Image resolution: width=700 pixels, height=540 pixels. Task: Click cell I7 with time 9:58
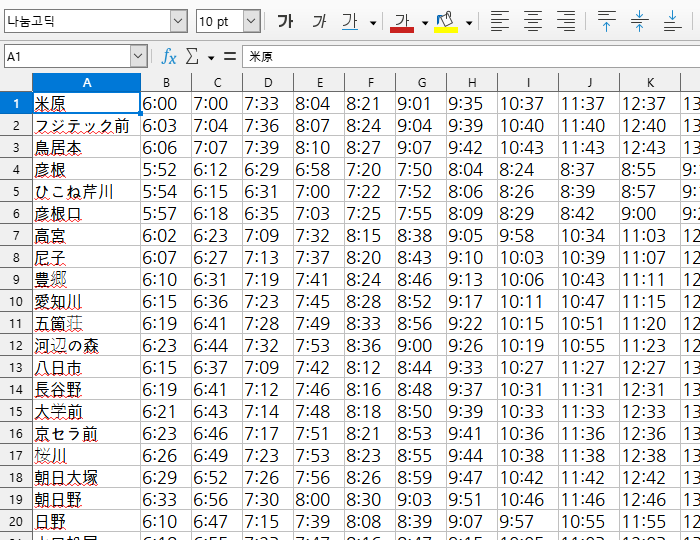click(x=528, y=235)
